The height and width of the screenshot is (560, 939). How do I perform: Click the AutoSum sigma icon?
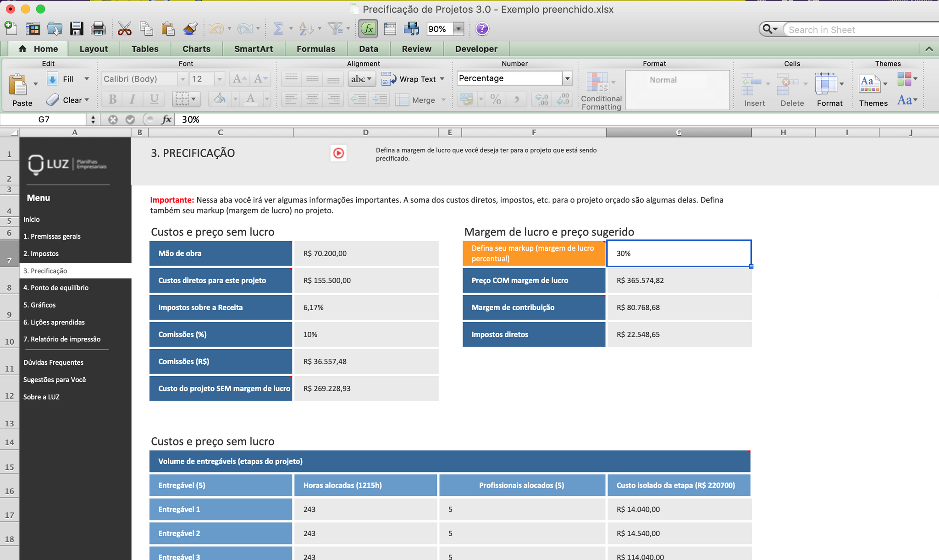[278, 29]
